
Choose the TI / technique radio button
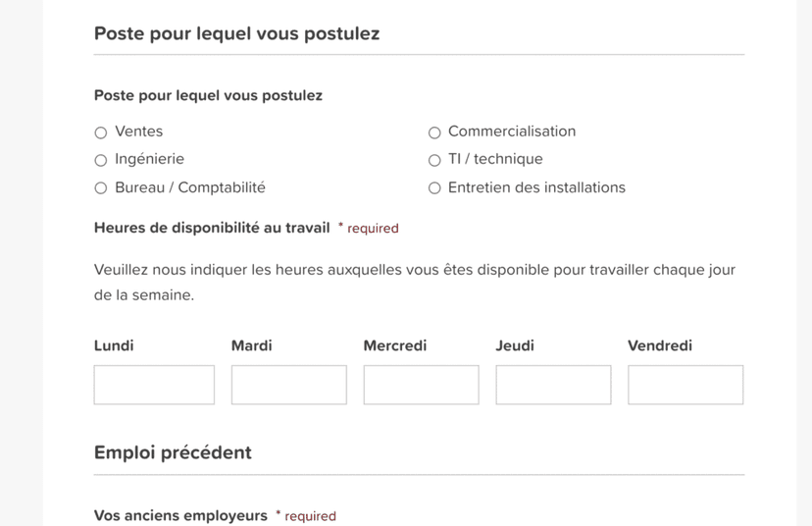[434, 160]
